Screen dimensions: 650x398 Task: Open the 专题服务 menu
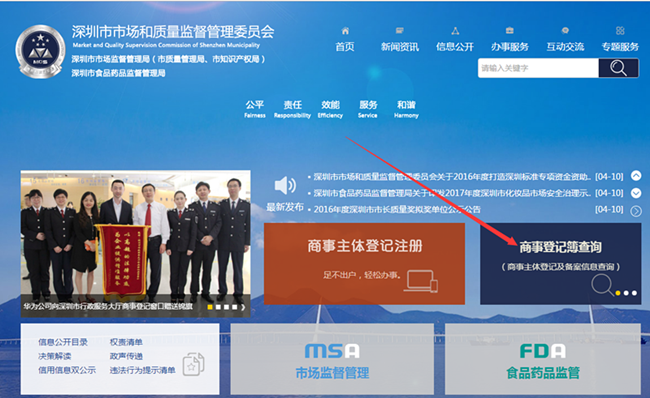point(620,47)
